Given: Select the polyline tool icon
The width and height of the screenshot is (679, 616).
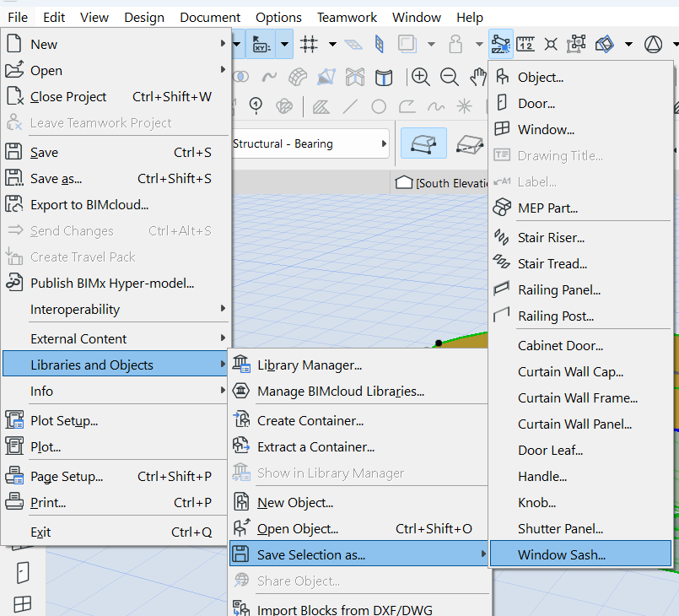Looking at the screenshot, I should [407, 106].
